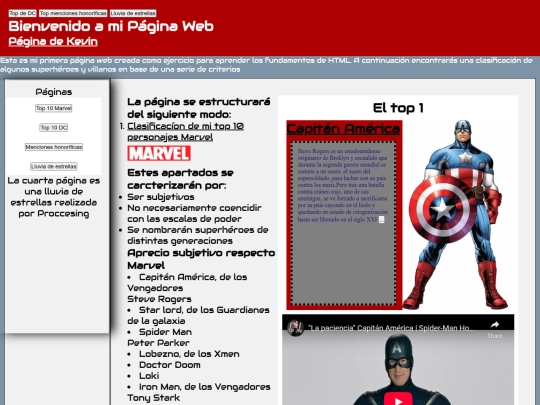Click the list item 'Loki'

pyautogui.click(x=149, y=376)
